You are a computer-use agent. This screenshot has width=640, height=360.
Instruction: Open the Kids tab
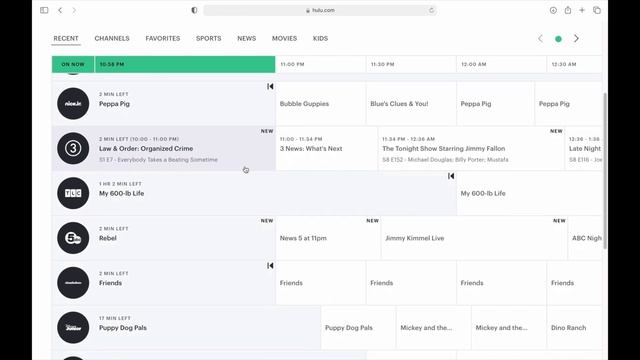(320, 38)
